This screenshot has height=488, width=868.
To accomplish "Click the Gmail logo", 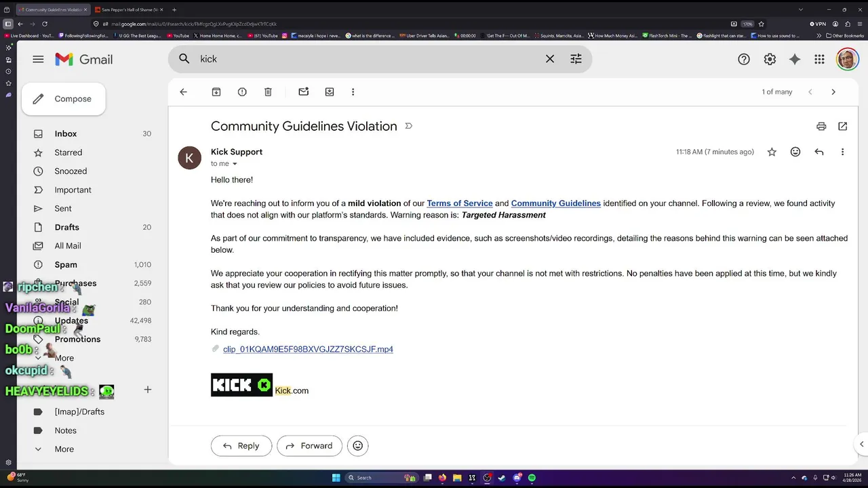I will click(x=84, y=59).
